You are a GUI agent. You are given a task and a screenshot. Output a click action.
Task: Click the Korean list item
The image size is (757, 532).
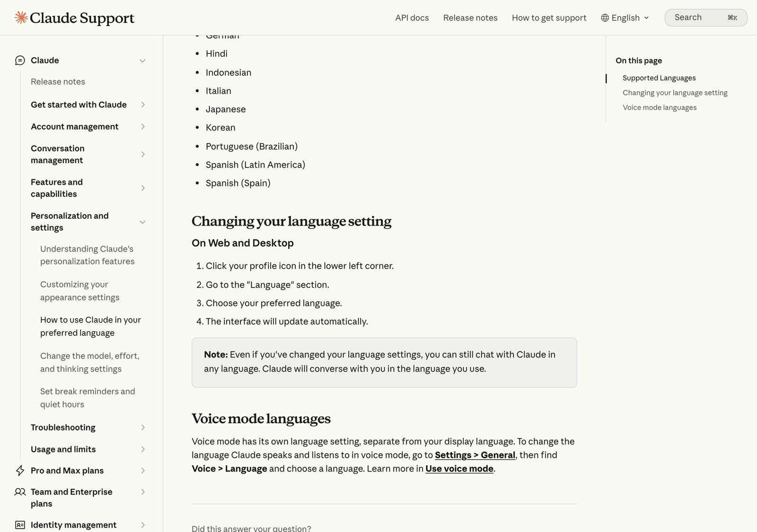[220, 128]
